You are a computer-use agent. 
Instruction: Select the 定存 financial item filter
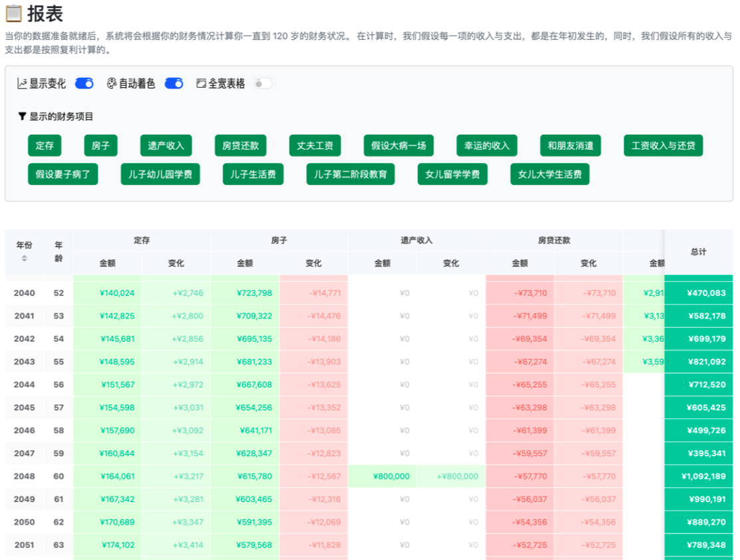point(45,145)
